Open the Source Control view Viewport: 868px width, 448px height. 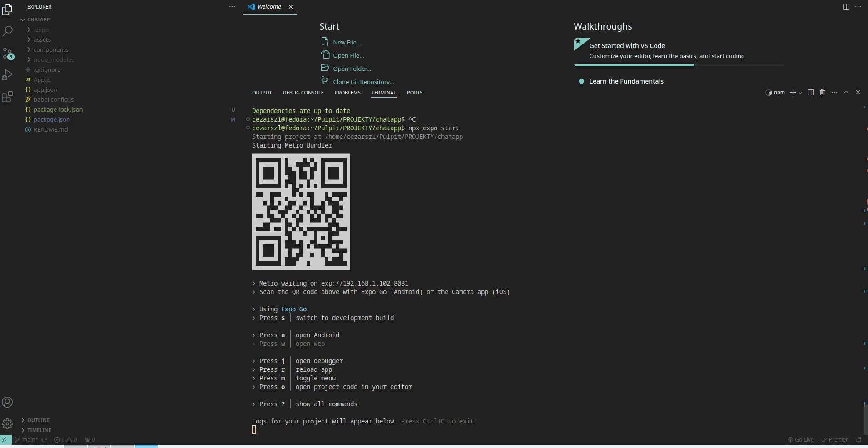pyautogui.click(x=8, y=53)
